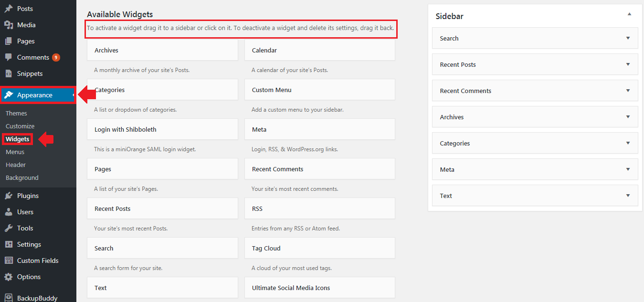
Task: Open the Menus submenu link
Action: click(15, 152)
